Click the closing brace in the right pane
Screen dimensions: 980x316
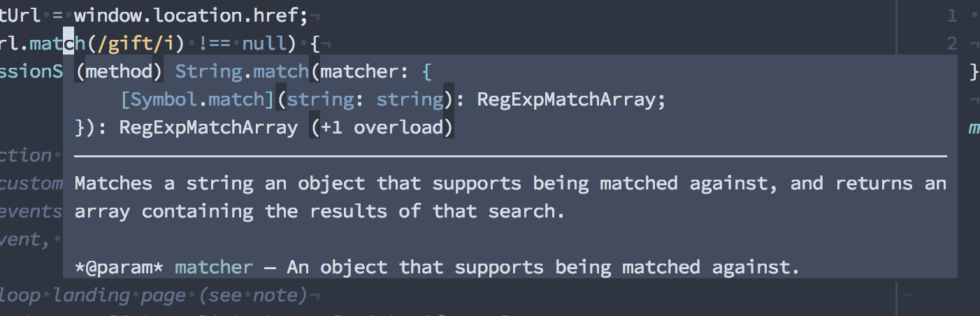click(974, 71)
